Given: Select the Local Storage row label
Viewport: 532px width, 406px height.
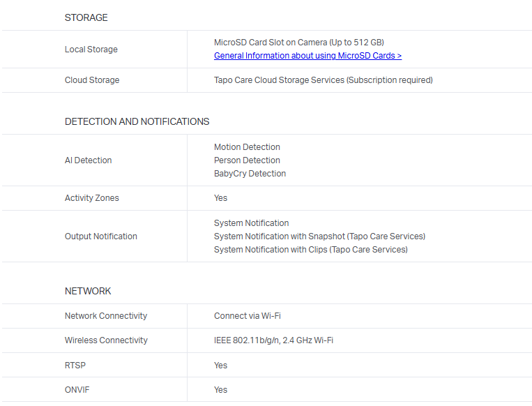Looking at the screenshot, I should pyautogui.click(x=91, y=50).
